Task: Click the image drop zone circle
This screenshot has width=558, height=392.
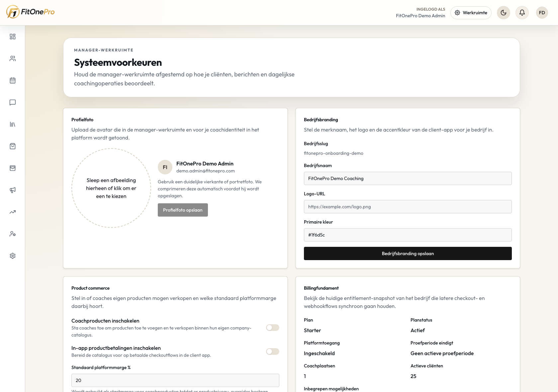Action: tap(111, 188)
